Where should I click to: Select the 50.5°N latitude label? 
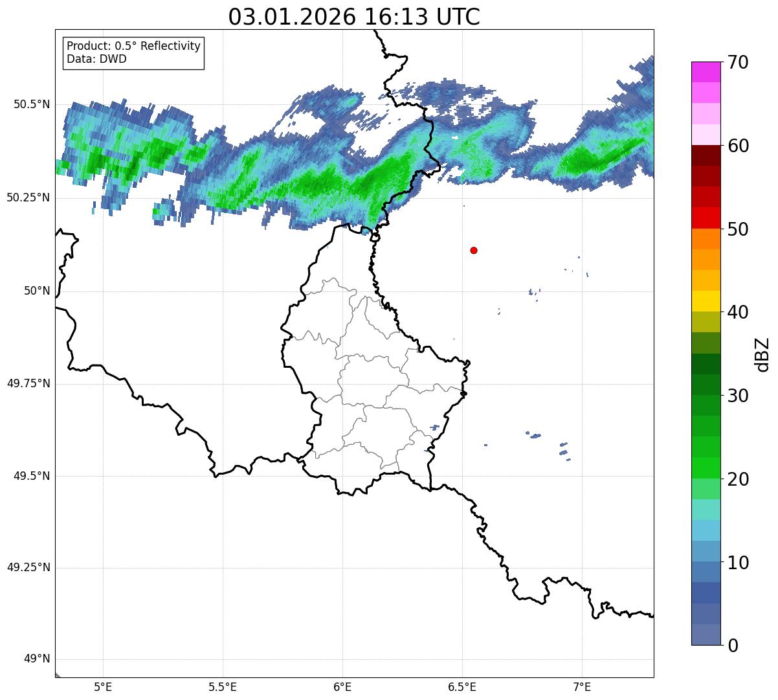(31, 104)
